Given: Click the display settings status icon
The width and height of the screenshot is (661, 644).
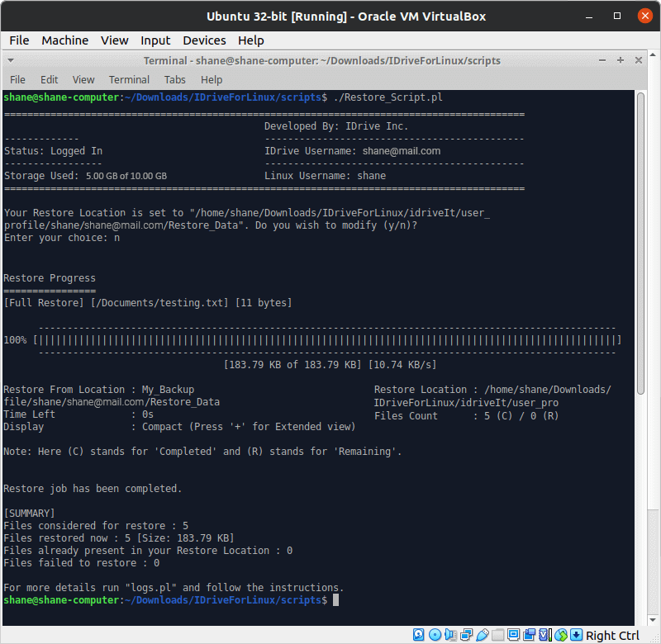Looking at the screenshot, I should coord(513,635).
